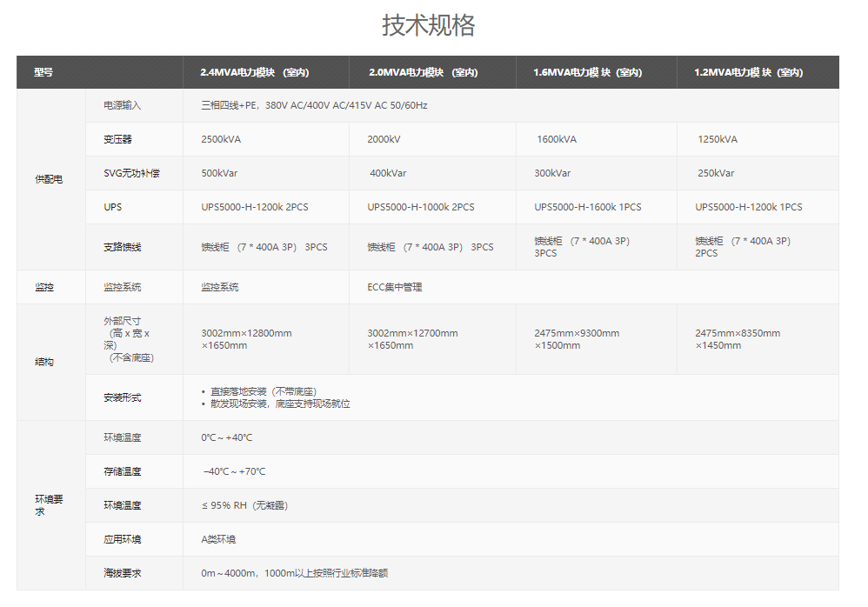Select the 存储温度 row label
Image resolution: width=868 pixels, height=607 pixels.
point(122,471)
